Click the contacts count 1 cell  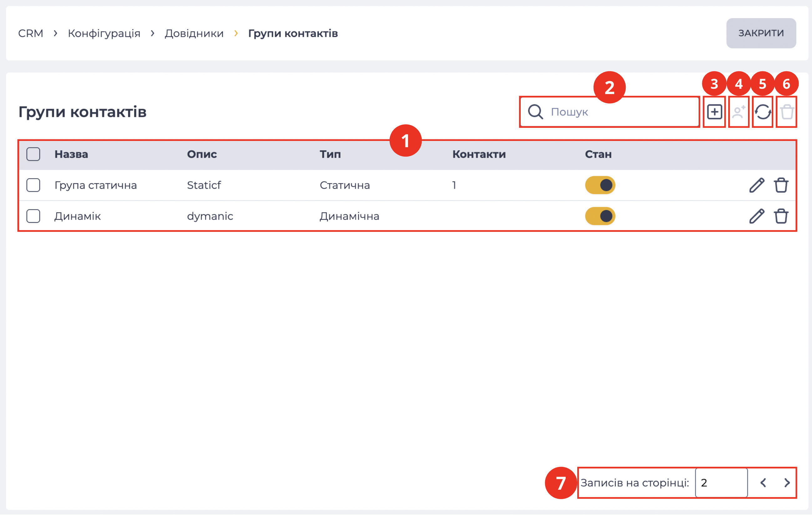pyautogui.click(x=454, y=185)
